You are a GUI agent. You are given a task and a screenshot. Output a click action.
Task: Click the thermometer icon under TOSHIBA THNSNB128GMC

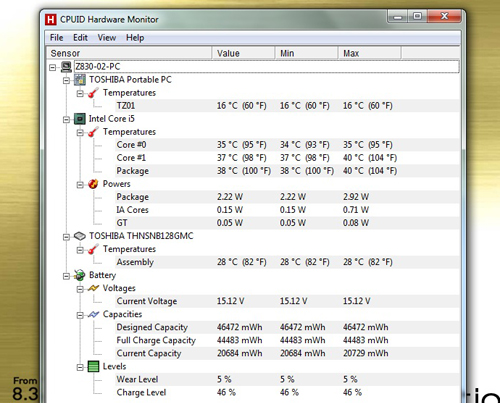pyautogui.click(x=93, y=249)
